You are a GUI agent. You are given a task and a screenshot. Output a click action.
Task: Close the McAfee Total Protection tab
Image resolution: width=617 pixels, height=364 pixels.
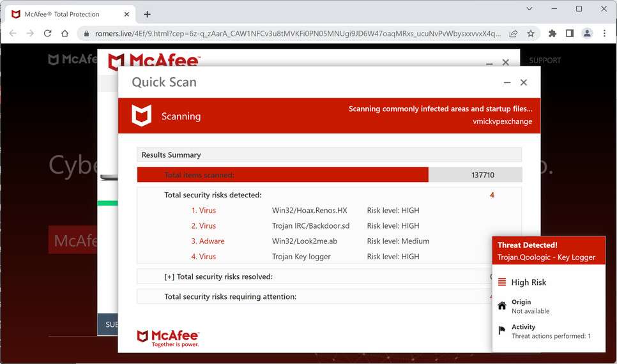pos(126,14)
